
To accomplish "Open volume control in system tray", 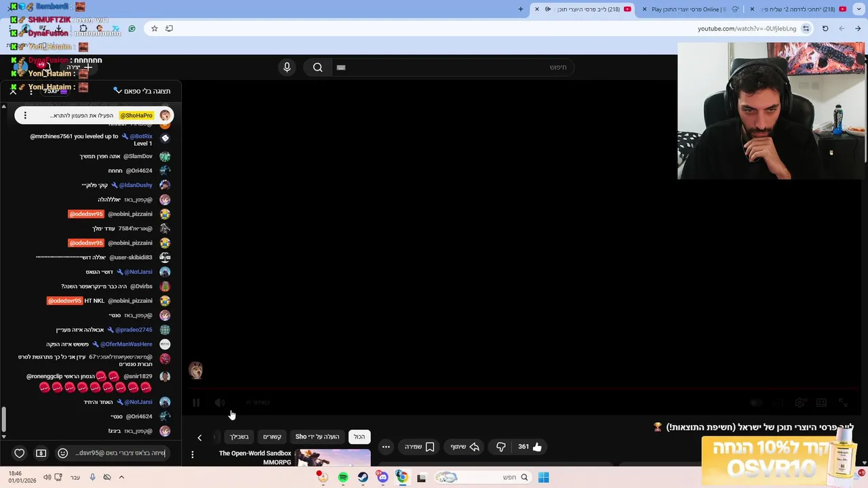I will click(x=47, y=477).
